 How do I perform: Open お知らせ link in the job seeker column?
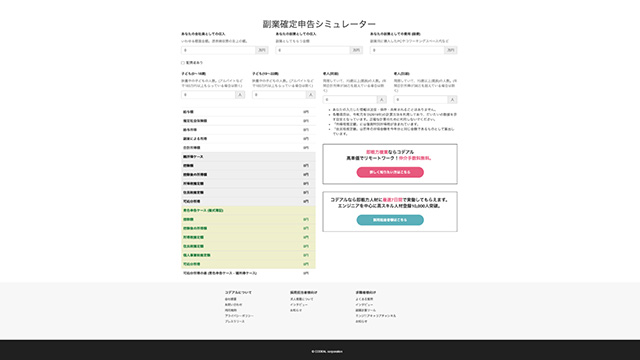[x=361, y=322]
